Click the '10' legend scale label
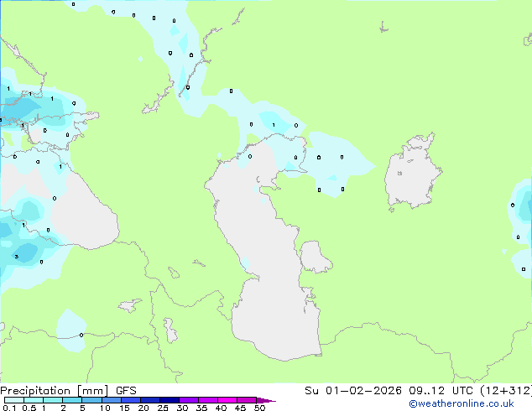This screenshot has width=532, height=411. tap(105, 408)
